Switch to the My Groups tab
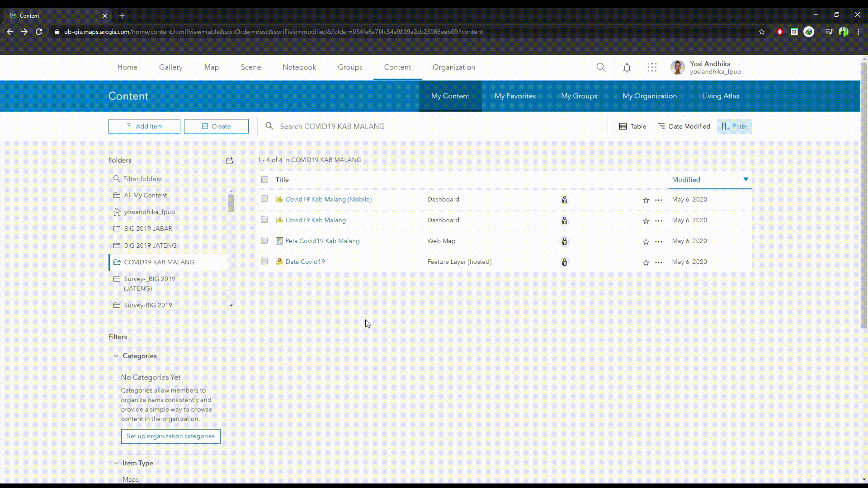This screenshot has width=868, height=488. point(579,96)
